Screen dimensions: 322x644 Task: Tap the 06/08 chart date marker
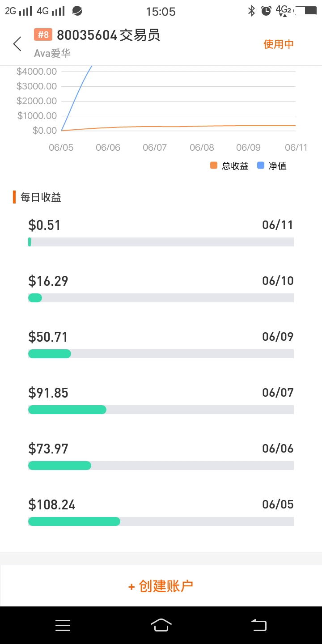[x=202, y=148]
